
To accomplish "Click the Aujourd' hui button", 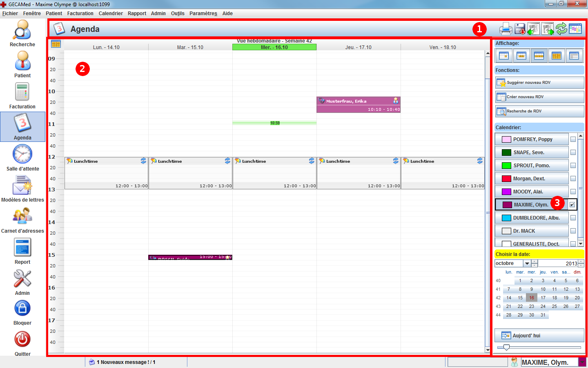I will 539,336.
